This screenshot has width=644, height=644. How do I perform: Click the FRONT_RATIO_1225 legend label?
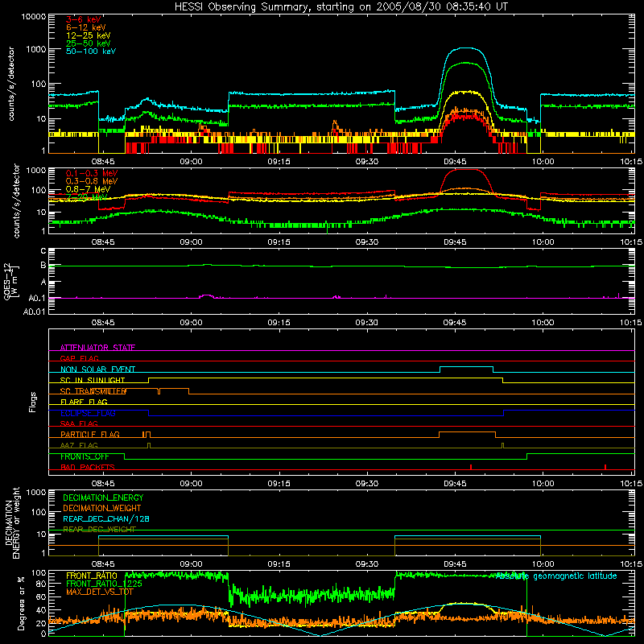[104, 584]
